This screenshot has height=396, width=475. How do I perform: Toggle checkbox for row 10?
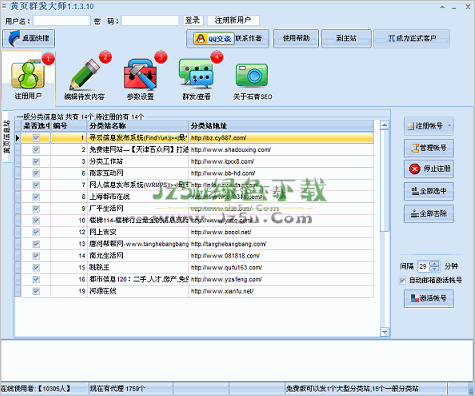tap(36, 221)
